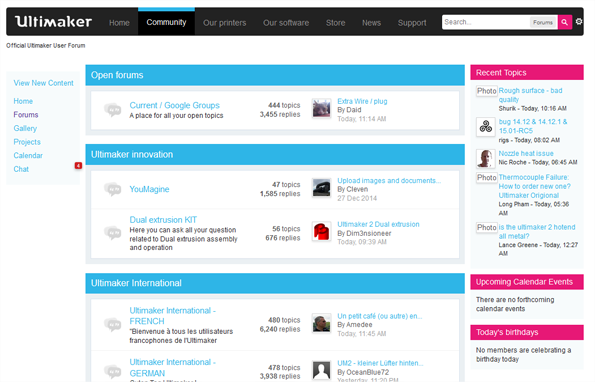The height and width of the screenshot is (382, 595).
Task: Click 'By Dim3nsioneer' author text
Action: coord(364,233)
